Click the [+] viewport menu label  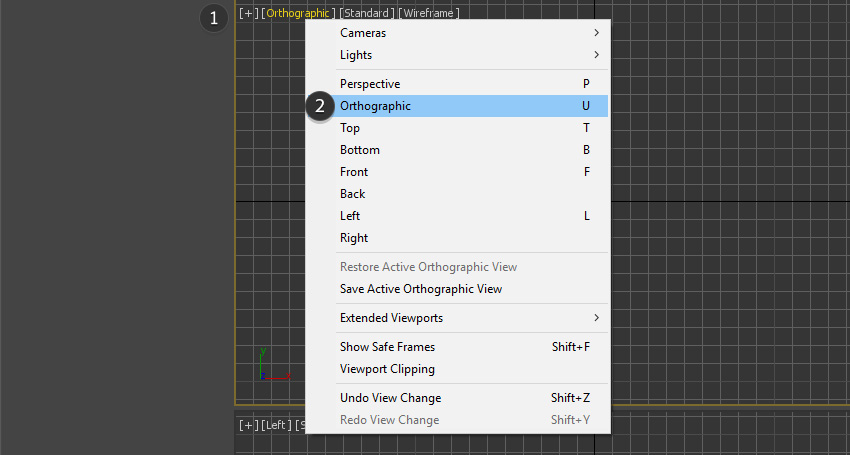pos(248,14)
